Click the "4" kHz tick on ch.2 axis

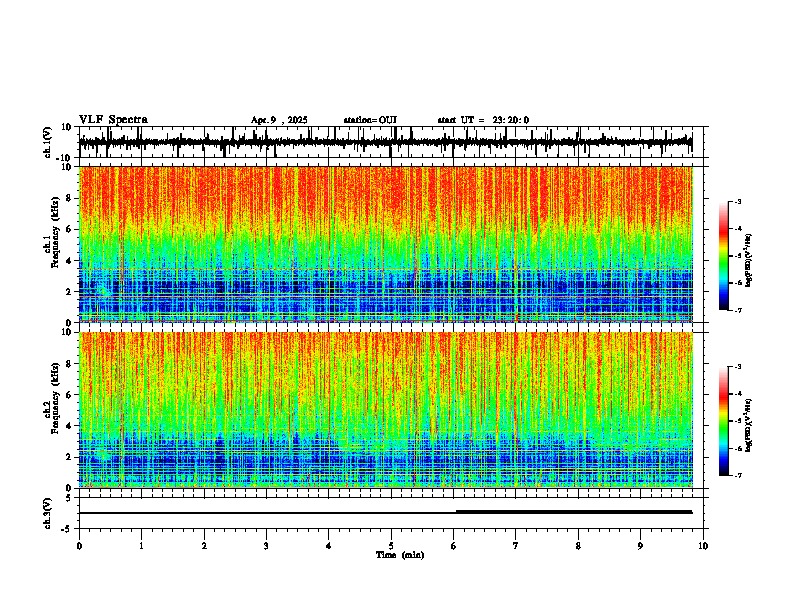click(69, 426)
